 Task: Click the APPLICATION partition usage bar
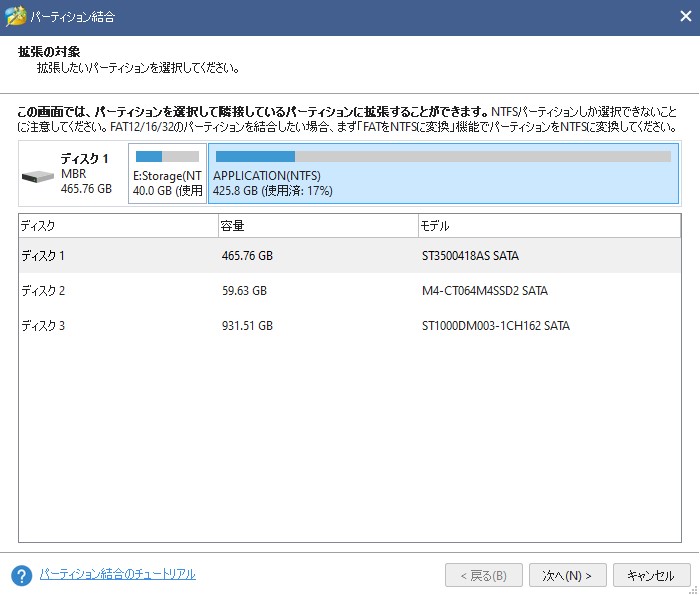(443, 157)
